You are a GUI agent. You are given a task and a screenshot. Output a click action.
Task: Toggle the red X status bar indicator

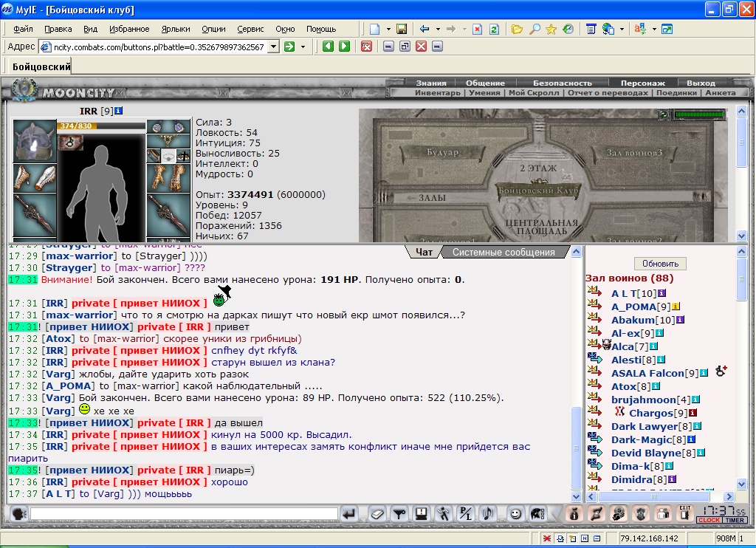(547, 538)
